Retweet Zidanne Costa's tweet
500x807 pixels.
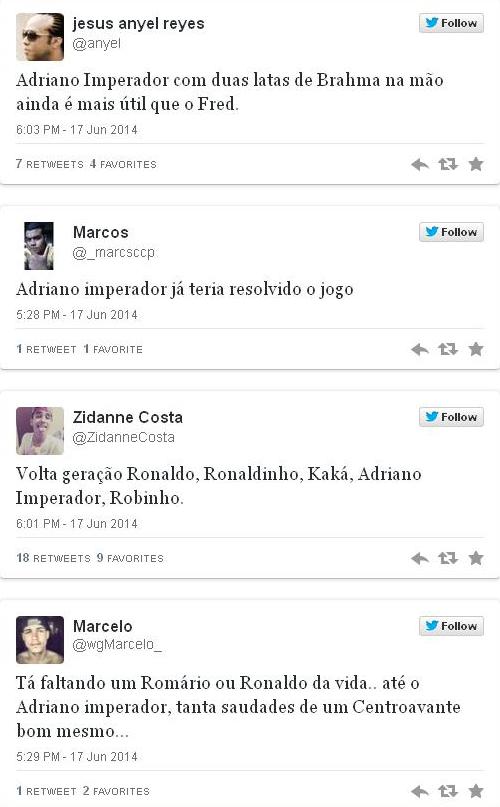pyautogui.click(x=448, y=558)
